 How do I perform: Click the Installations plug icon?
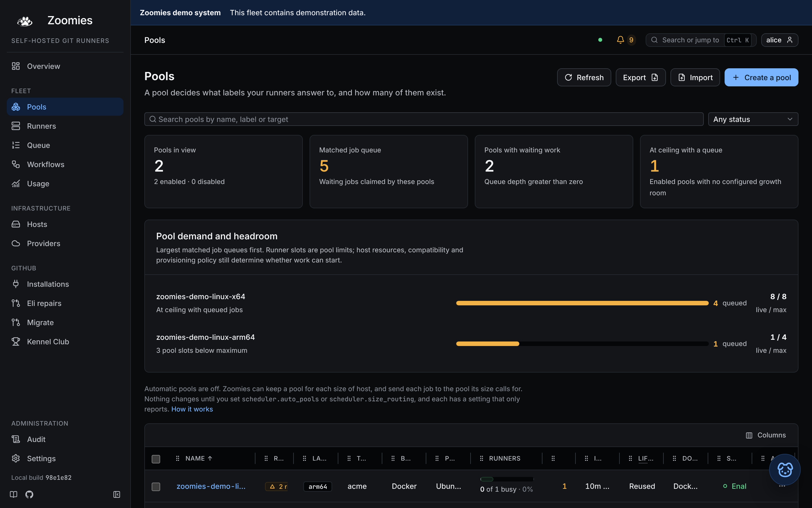[16, 284]
